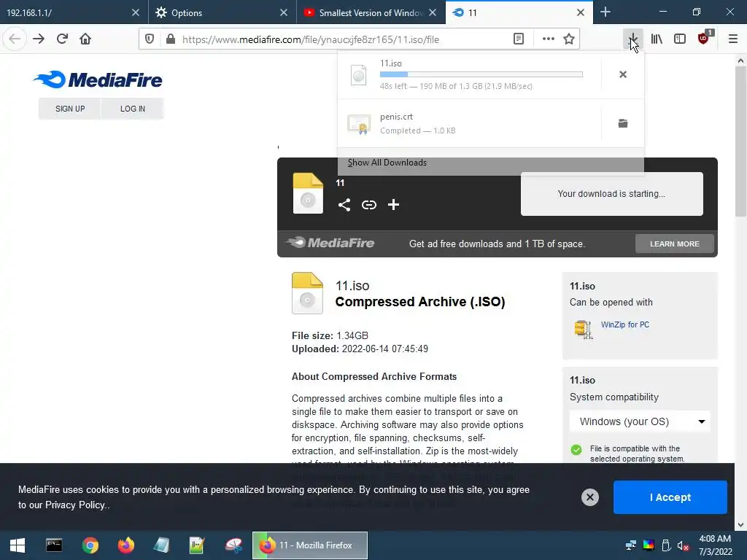This screenshot has width=747, height=560.
Task: Open containing folder for penis.crt
Action: click(623, 123)
